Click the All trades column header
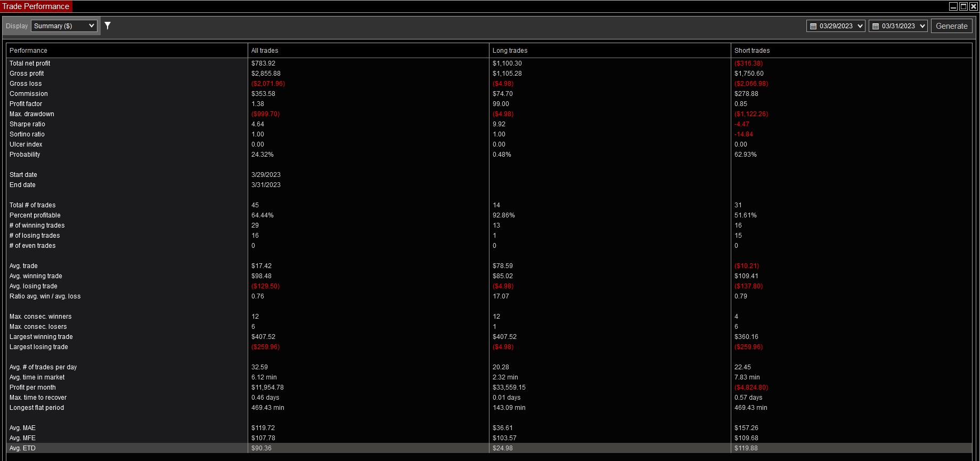 tap(369, 51)
